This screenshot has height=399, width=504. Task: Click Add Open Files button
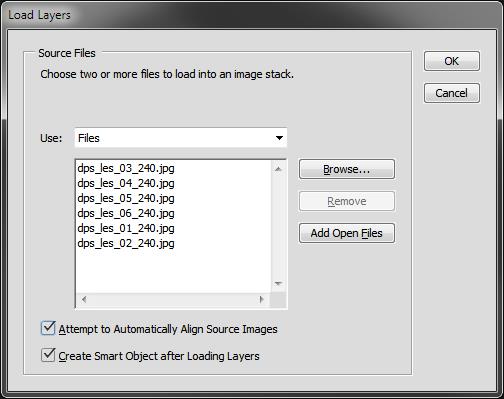pos(347,233)
